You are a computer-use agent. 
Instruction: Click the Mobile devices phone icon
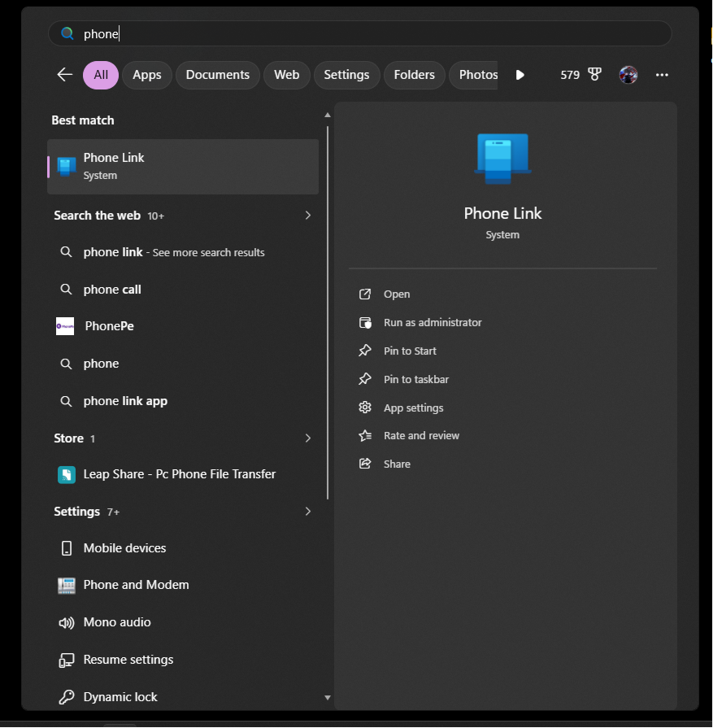point(67,548)
